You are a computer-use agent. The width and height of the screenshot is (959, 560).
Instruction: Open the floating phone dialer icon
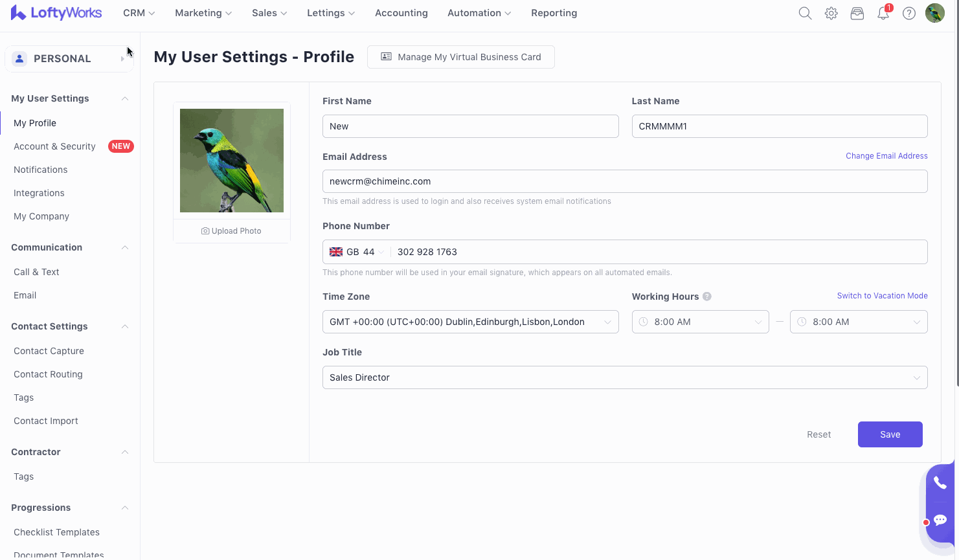coord(940,483)
